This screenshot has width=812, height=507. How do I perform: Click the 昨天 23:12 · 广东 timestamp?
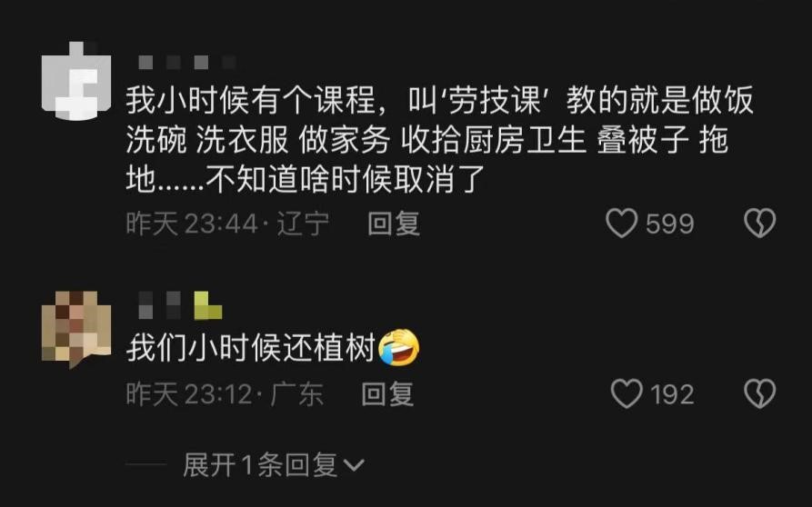tap(225, 394)
